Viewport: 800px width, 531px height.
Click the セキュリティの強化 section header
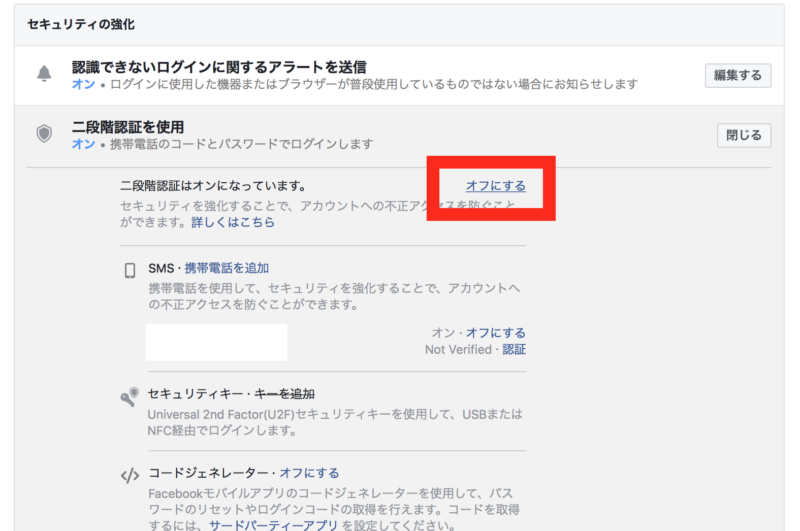pos(81,24)
